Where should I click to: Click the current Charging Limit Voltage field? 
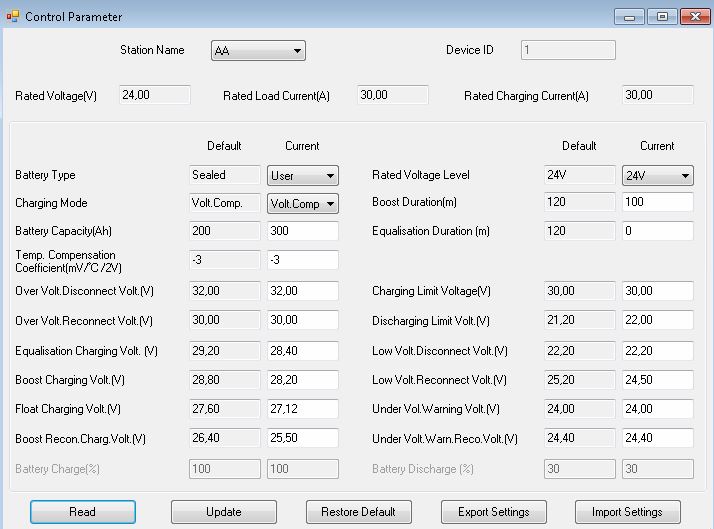pos(657,292)
